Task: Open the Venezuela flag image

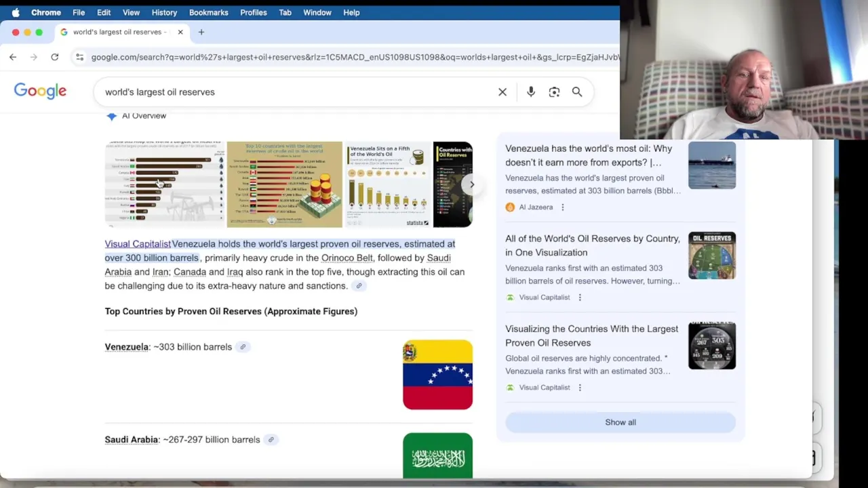Action: tap(437, 375)
